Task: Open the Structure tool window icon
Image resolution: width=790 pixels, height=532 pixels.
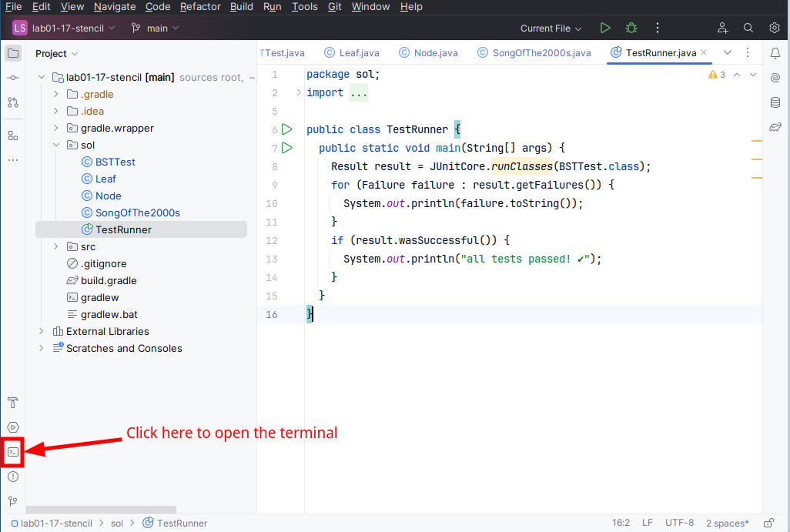Action: [13, 136]
